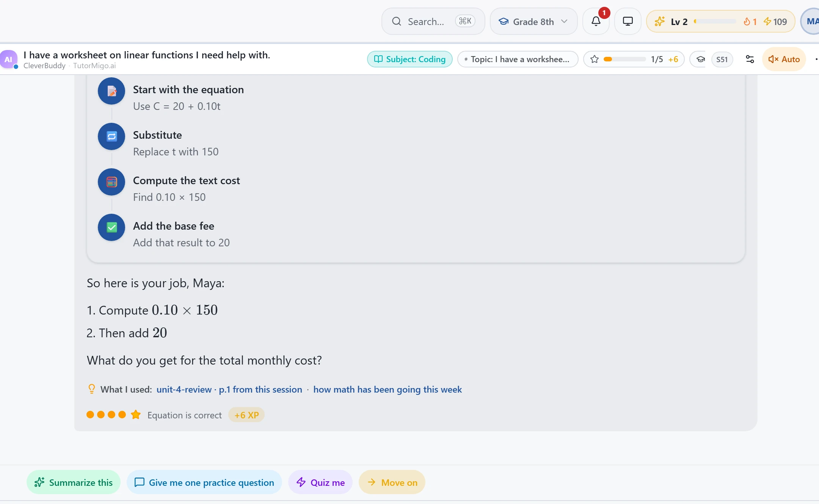Image resolution: width=819 pixels, height=504 pixels.
Task: Click Quiz me suggestion
Action: point(320,482)
